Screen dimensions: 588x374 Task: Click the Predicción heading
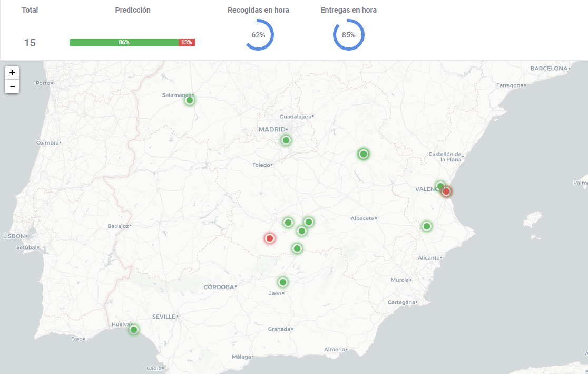point(133,10)
